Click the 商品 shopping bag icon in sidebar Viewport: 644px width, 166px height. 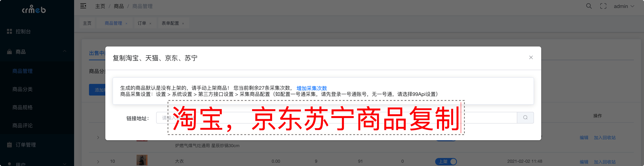pyautogui.click(x=9, y=52)
